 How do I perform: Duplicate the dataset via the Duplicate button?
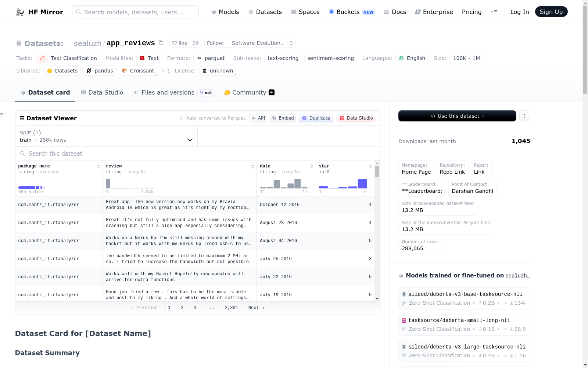[x=316, y=118]
